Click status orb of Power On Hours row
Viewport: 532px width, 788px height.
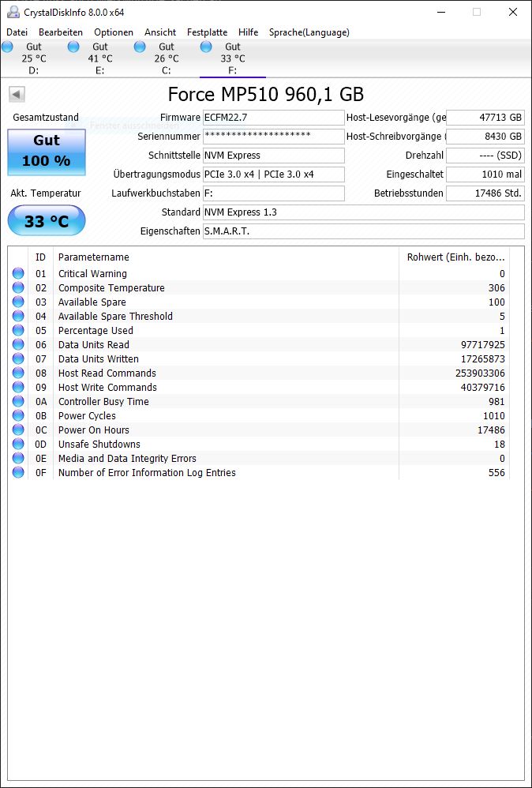pos(18,430)
